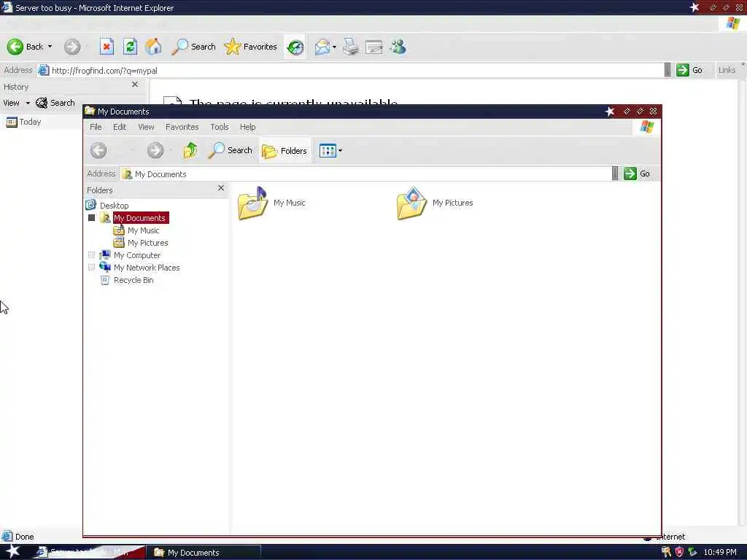This screenshot has height=560, width=747.
Task: Select My Computer in the folder tree
Action: click(x=136, y=255)
